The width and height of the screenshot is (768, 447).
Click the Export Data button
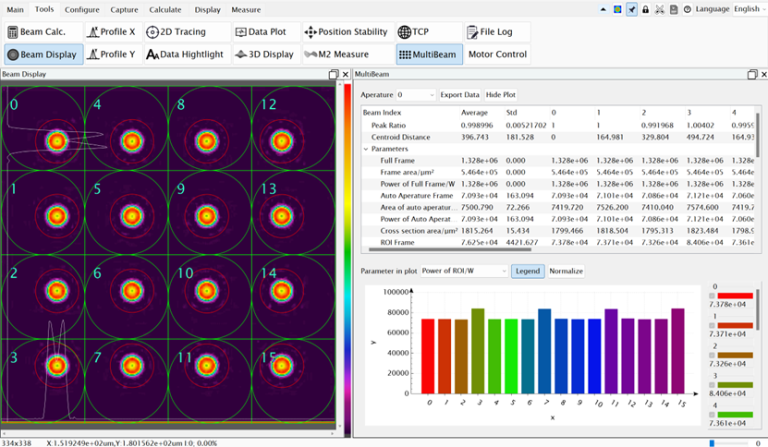click(460, 94)
